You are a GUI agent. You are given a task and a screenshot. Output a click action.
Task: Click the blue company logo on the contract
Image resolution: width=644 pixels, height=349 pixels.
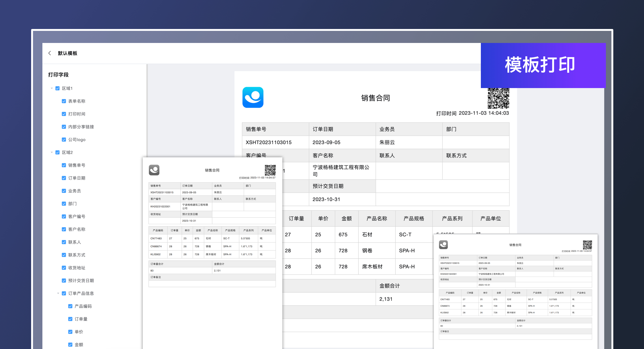click(x=253, y=97)
